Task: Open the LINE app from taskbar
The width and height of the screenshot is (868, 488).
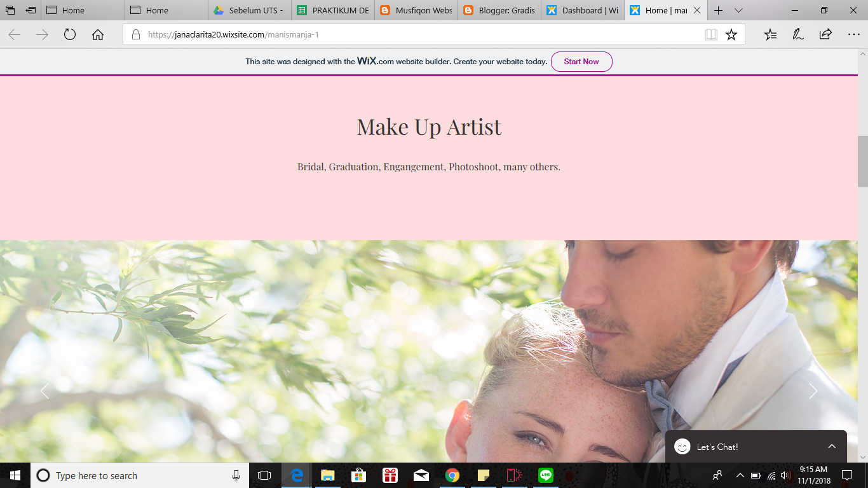Action: coord(545,475)
